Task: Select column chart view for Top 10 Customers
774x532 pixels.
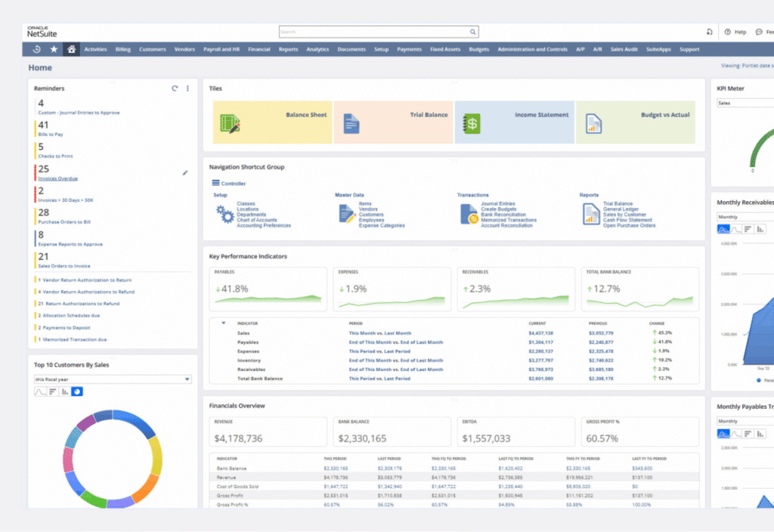Action: coord(65,391)
